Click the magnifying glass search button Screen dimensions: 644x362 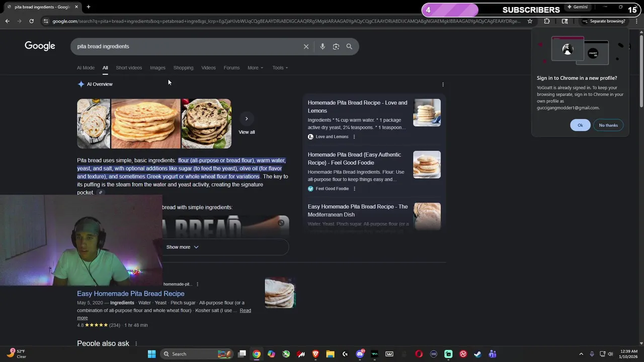349,46
